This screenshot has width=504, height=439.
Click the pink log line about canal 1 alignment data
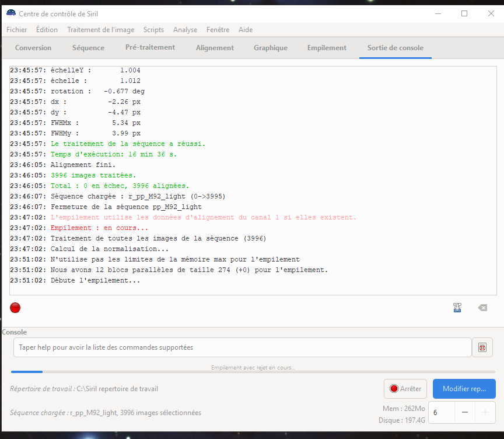tap(204, 217)
